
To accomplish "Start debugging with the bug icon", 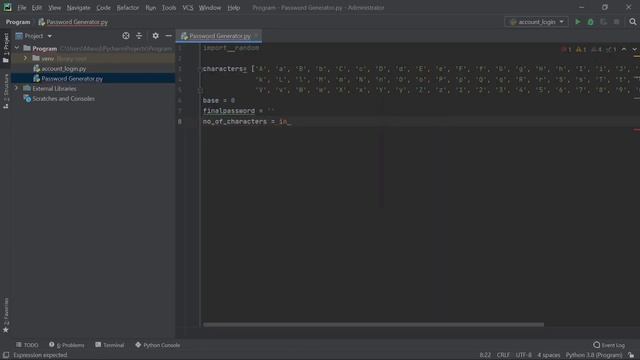I will coord(591,22).
